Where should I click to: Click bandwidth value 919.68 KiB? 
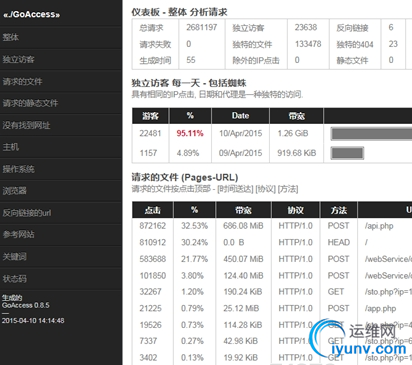coord(297,153)
